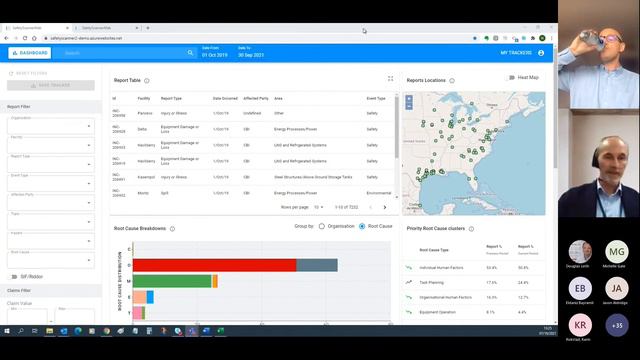
Task: Click the 'Environmental' event type cell
Action: [379, 193]
